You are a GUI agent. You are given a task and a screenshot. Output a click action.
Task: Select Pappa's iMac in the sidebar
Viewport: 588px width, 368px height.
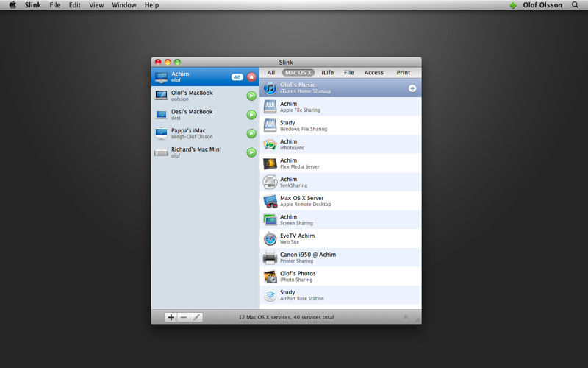205,133
